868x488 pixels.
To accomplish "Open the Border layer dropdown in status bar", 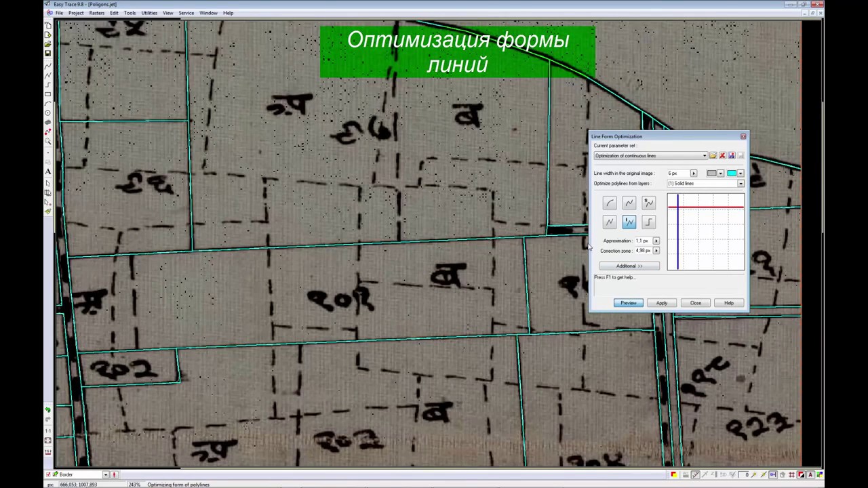I will [x=106, y=474].
